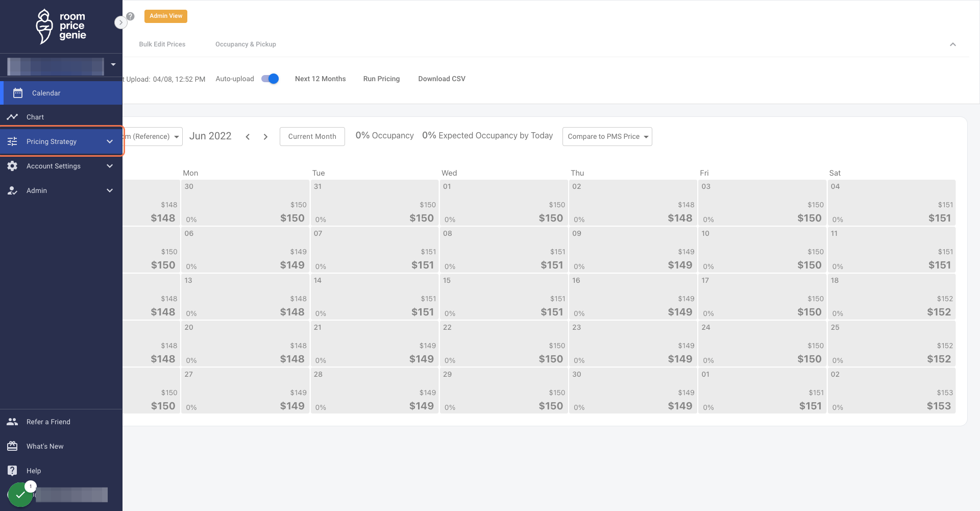Click the Account Settings gear icon
980x511 pixels.
[12, 166]
